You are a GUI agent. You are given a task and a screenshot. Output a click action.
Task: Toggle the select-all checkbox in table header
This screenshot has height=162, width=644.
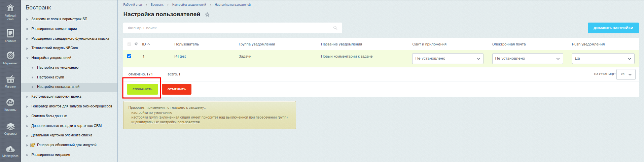point(129,44)
